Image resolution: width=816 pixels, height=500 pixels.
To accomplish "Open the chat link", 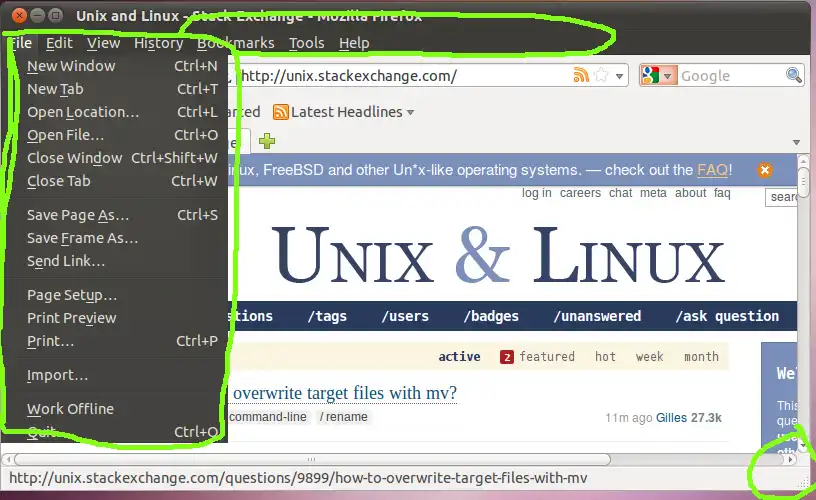I will coord(620,193).
